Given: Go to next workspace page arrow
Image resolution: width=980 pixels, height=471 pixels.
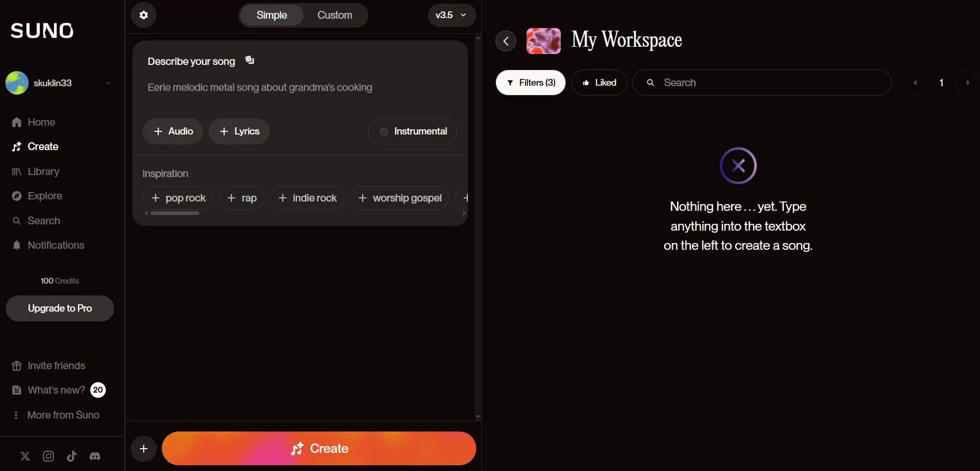Looking at the screenshot, I should tap(968, 83).
